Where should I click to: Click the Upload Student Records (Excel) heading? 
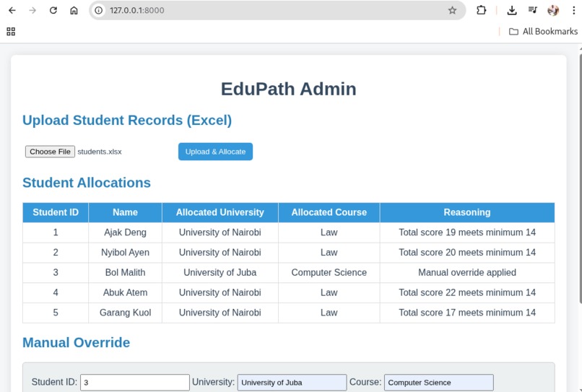[x=127, y=121]
